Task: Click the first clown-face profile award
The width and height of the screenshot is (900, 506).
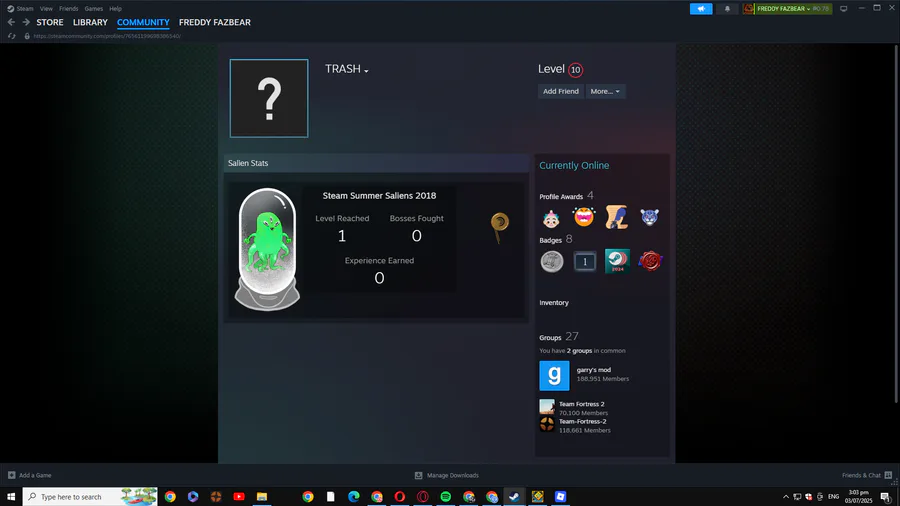Action: [x=551, y=217]
